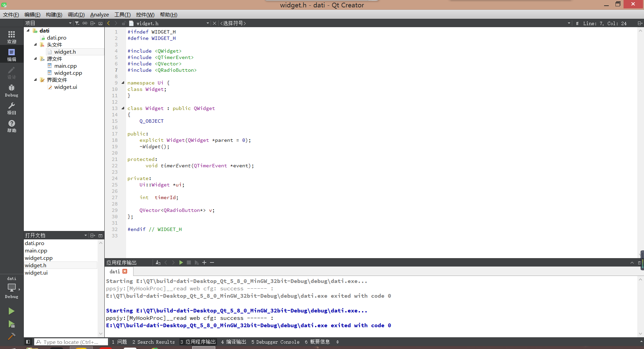Open main.cpp in the project tree

pos(65,66)
